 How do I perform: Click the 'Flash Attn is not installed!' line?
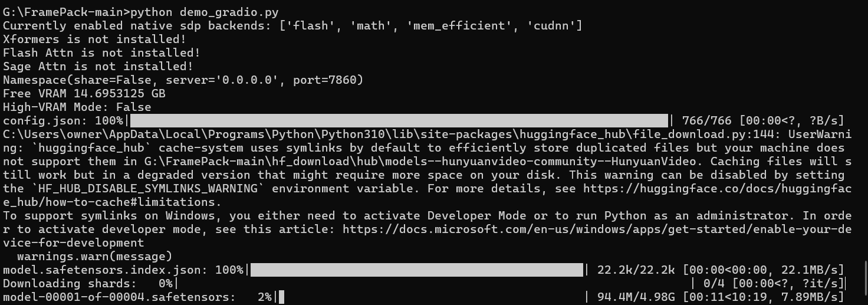[101, 53]
